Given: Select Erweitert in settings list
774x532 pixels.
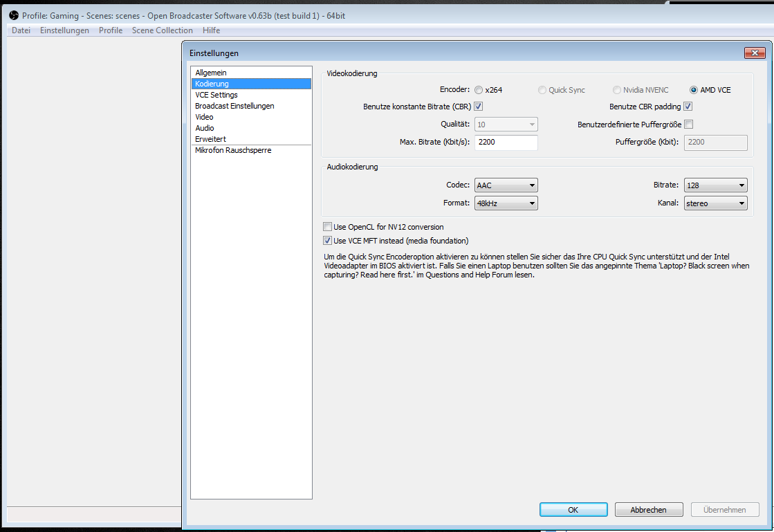Looking at the screenshot, I should point(251,139).
